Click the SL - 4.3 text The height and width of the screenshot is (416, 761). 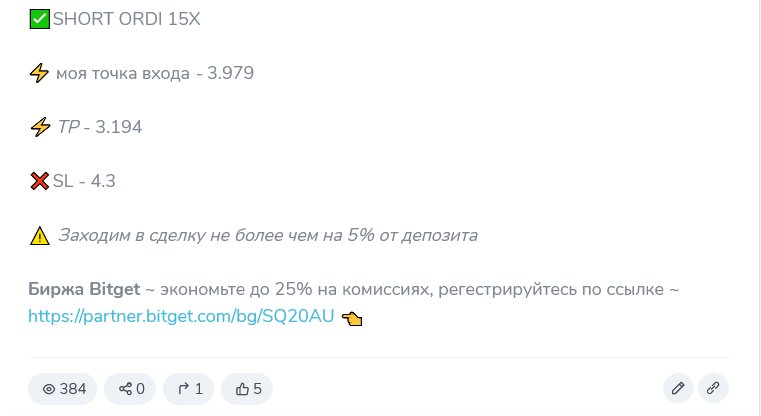[x=84, y=181]
